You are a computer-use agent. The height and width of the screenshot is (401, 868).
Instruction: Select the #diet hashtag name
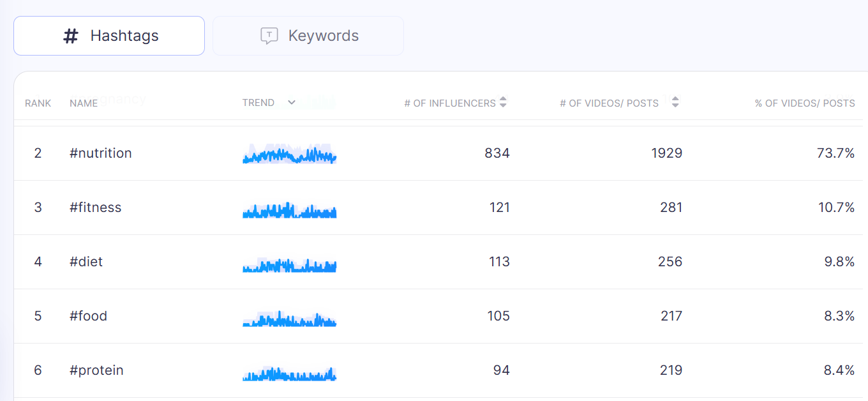pos(86,262)
